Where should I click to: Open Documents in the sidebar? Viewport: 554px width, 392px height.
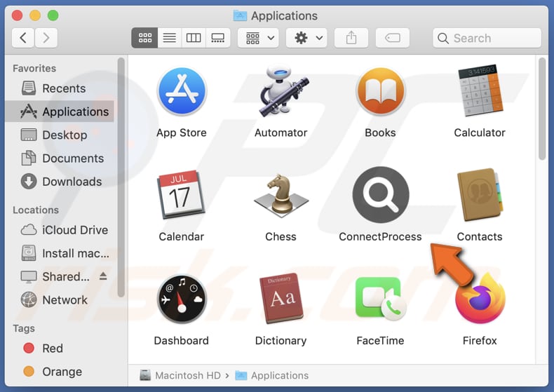[x=60, y=158]
